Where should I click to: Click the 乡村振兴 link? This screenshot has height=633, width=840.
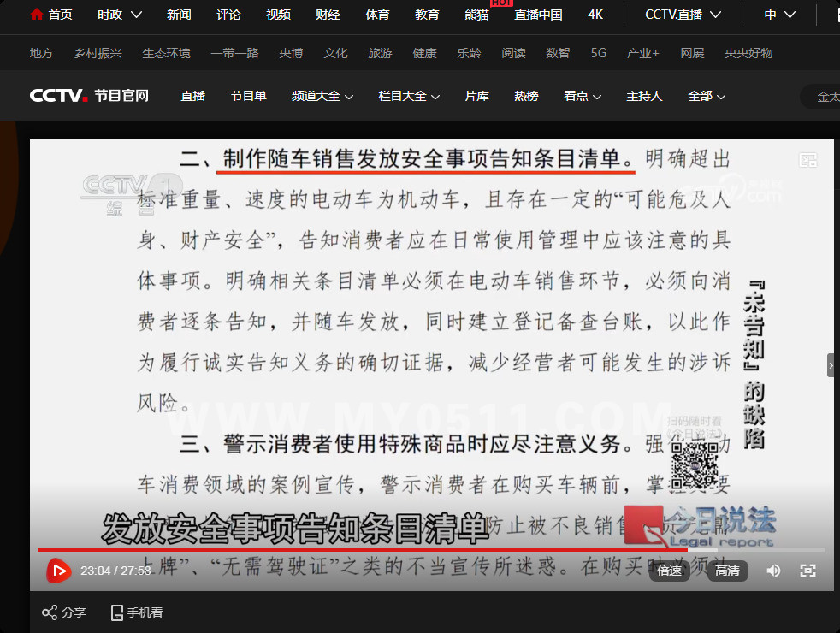click(x=98, y=53)
